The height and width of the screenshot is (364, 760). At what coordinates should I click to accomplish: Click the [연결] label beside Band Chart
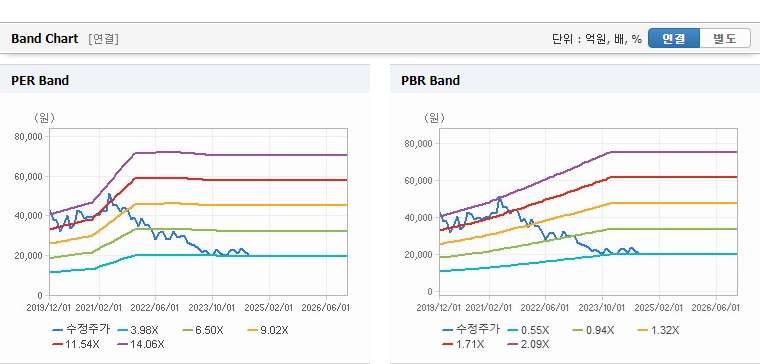[x=103, y=39]
